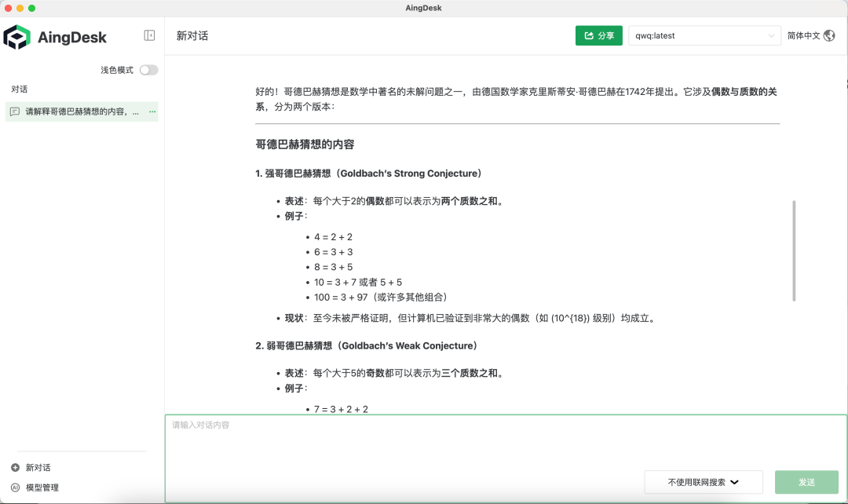This screenshot has height=504, width=848.
Task: Click the text 10 = 3 + 7 或者 5 + 5
Action: click(x=358, y=283)
